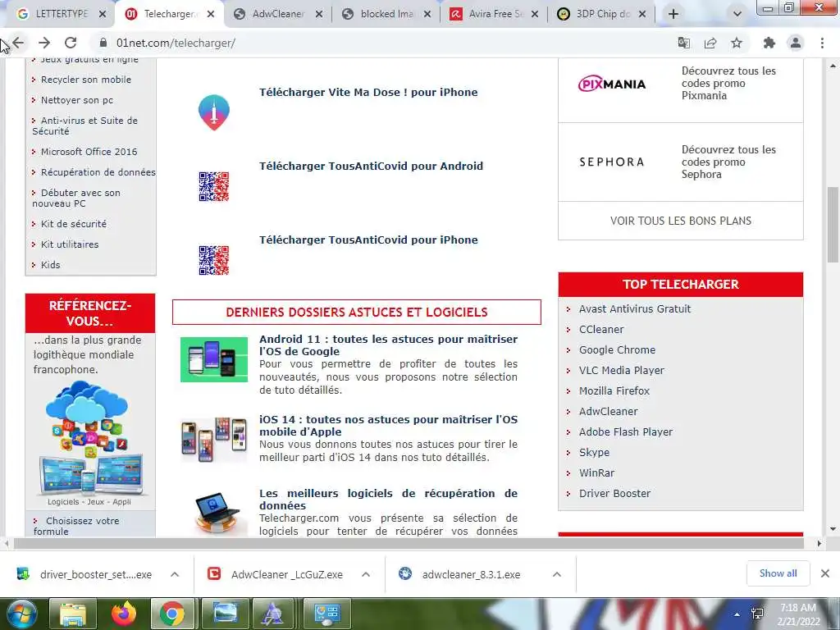Open Récupération de données sidebar link

pos(98,172)
